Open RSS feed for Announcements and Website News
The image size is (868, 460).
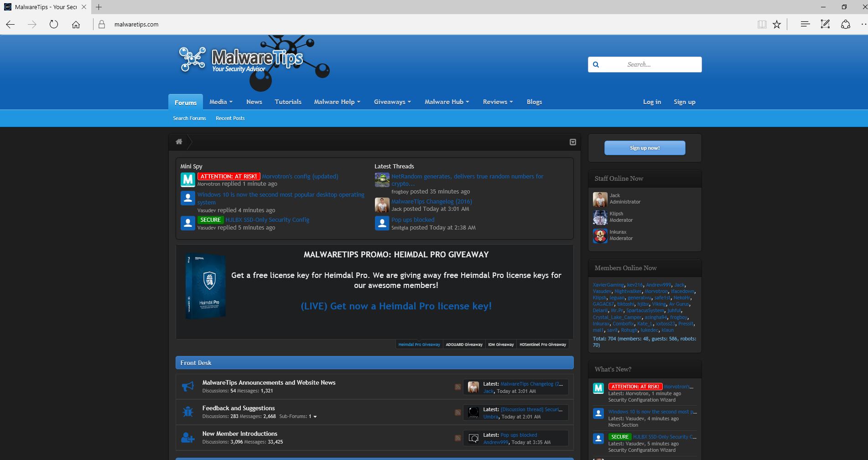457,387
